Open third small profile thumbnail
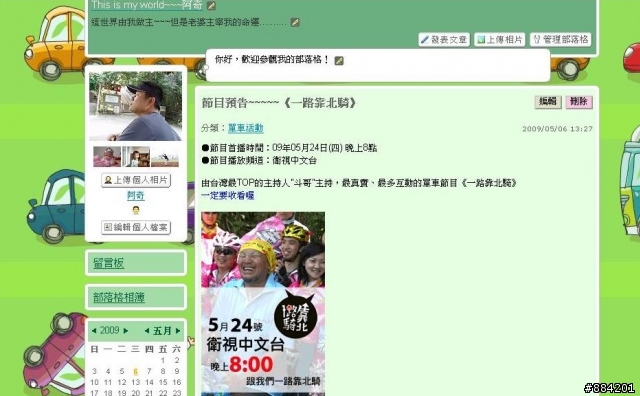640x396 pixels. (165, 157)
